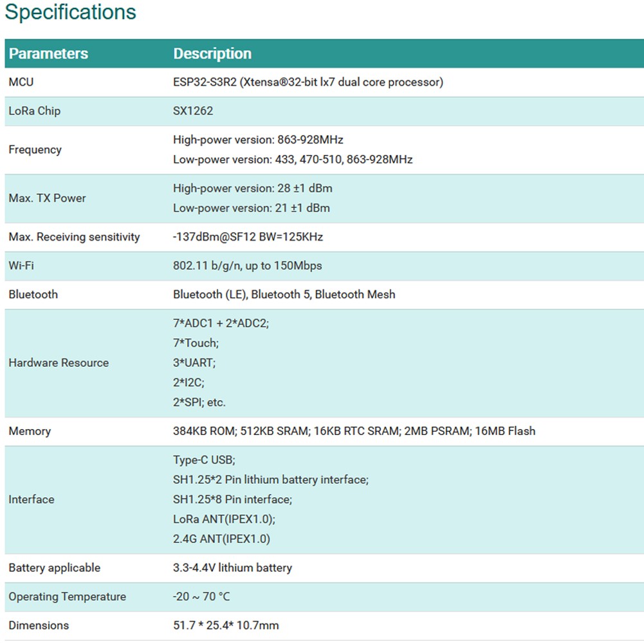The width and height of the screenshot is (644, 644).
Task: Click the memory specification with 16MB Flash
Action: (354, 431)
